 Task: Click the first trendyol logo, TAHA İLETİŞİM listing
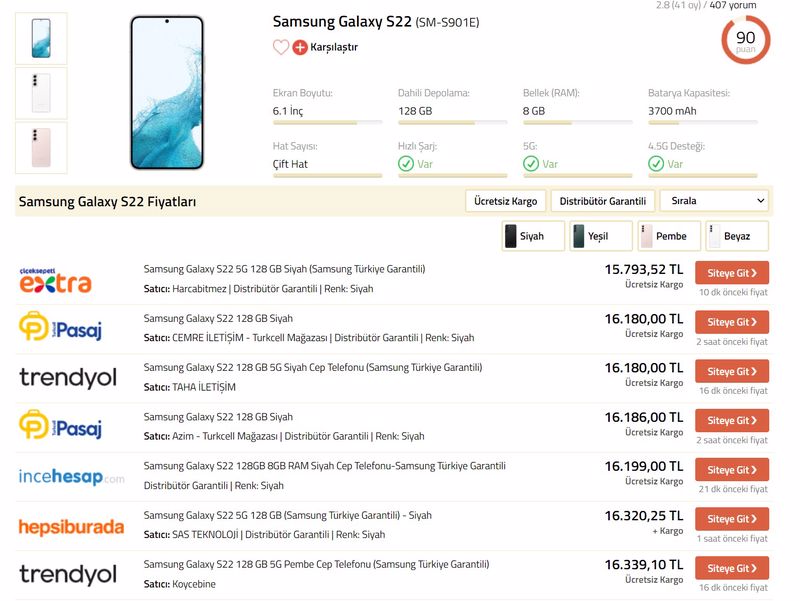68,378
